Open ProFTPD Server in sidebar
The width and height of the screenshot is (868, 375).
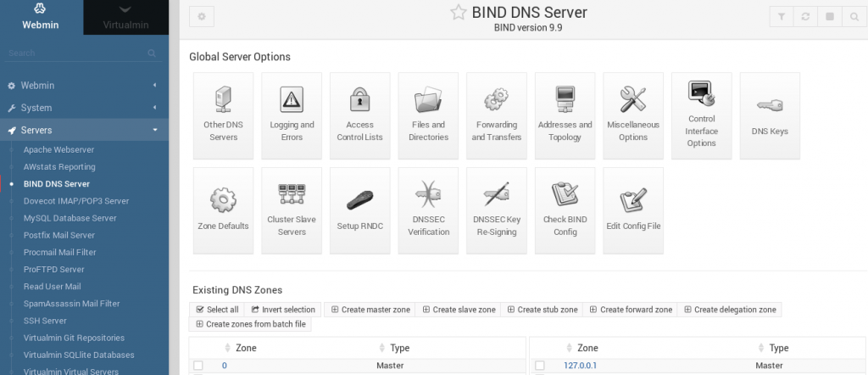pos(53,270)
